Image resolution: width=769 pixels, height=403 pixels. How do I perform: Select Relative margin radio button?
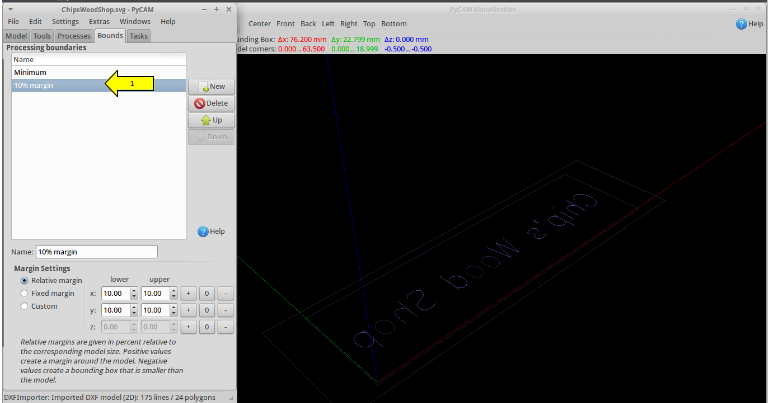pos(51,280)
